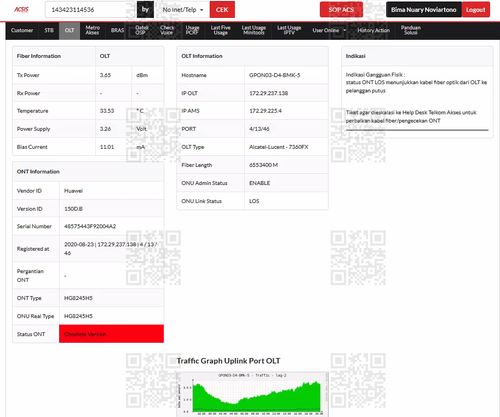Click the Vendor ID value Huawei
This screenshot has width=500, height=417.
point(73,191)
